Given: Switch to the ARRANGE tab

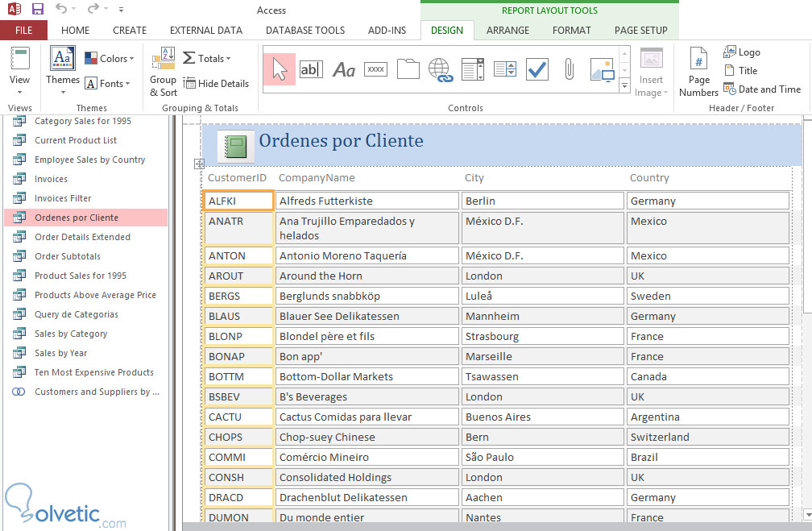Looking at the screenshot, I should pos(507,31).
